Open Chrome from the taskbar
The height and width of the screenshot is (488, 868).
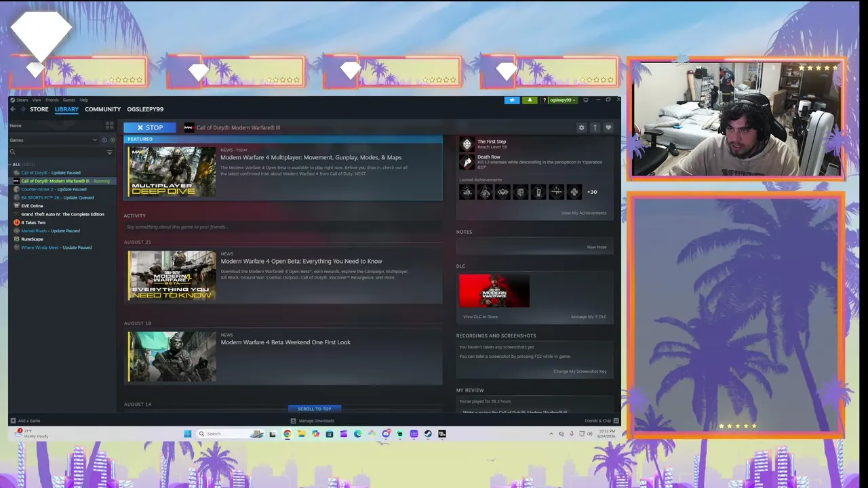pos(287,434)
